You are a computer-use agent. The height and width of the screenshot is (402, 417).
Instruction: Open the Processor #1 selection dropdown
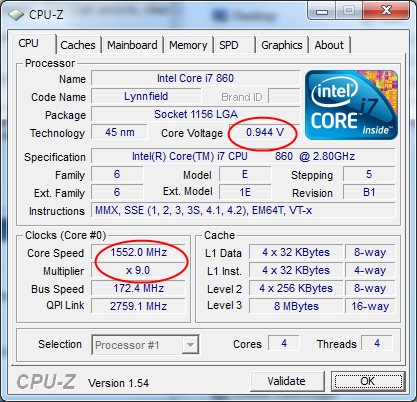click(145, 345)
